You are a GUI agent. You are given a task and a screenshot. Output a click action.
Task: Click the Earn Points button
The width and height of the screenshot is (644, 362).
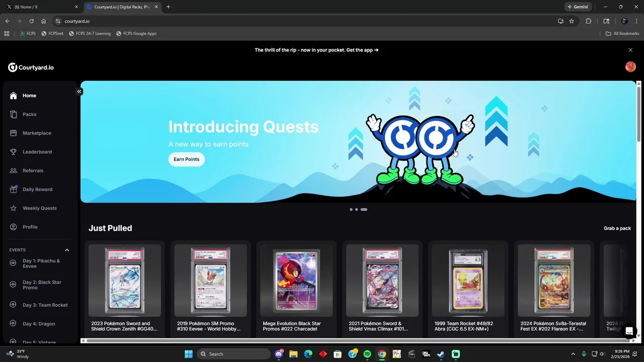pos(187,159)
